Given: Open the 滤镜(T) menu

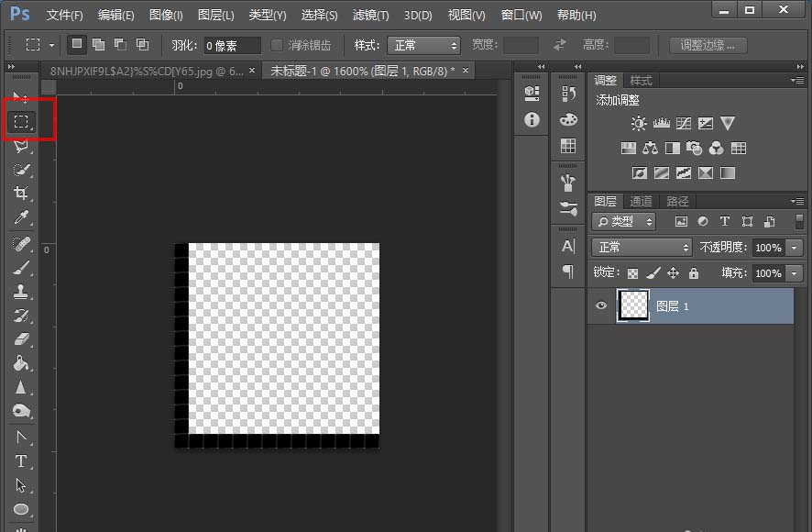Looking at the screenshot, I should pyautogui.click(x=370, y=16).
